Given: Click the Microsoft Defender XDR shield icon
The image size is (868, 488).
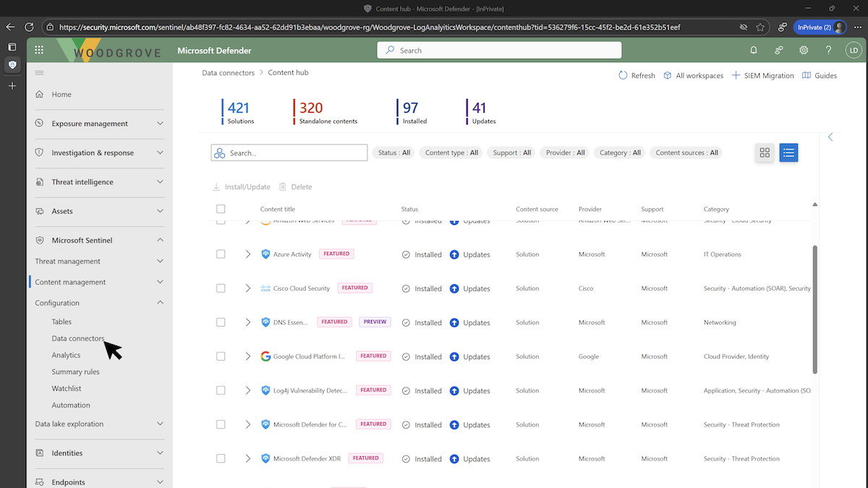Looking at the screenshot, I should (265, 458).
